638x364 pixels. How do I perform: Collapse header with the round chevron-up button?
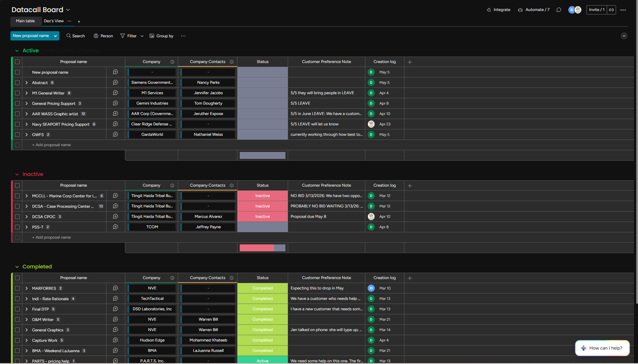[x=624, y=36]
